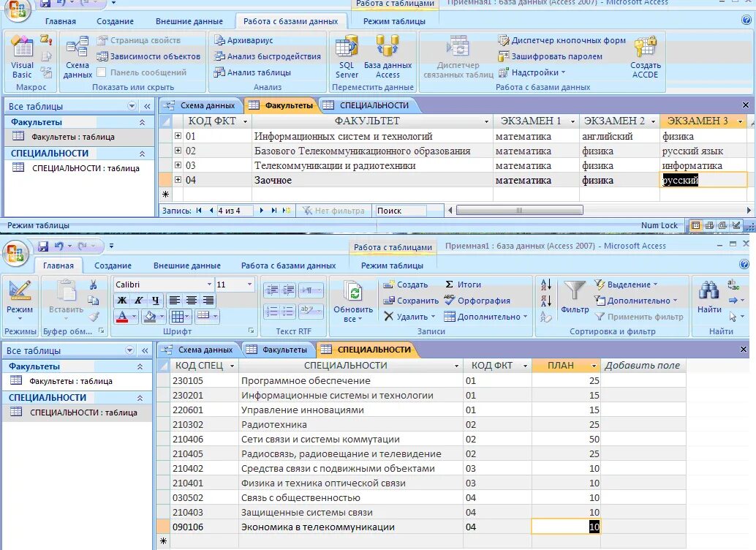Open Диспетчер кнопочных форм
Image resolution: width=756 pixels, height=550 pixels.
click(562, 40)
